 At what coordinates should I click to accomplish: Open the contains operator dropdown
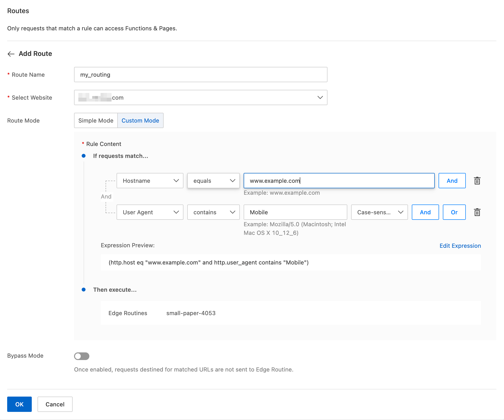(x=213, y=212)
